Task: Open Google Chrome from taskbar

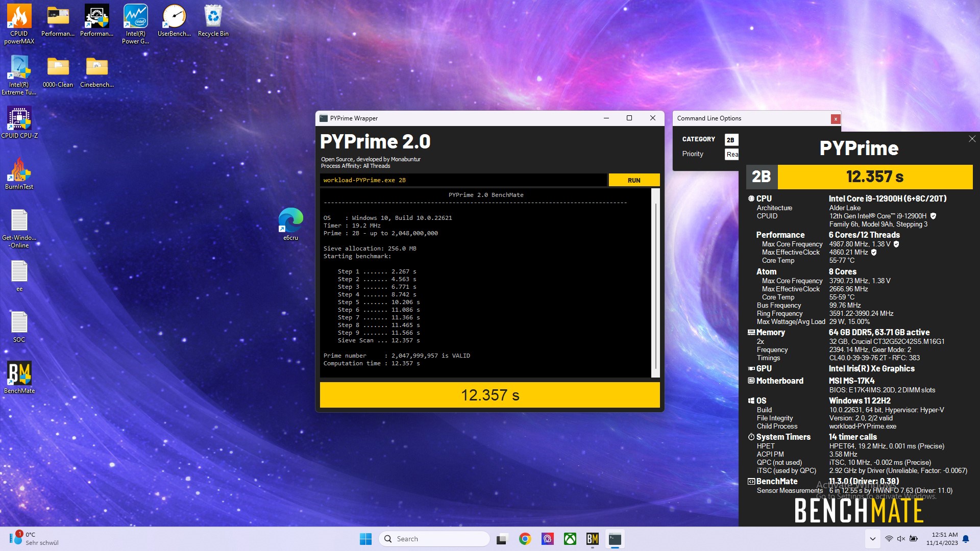Action: click(x=525, y=539)
